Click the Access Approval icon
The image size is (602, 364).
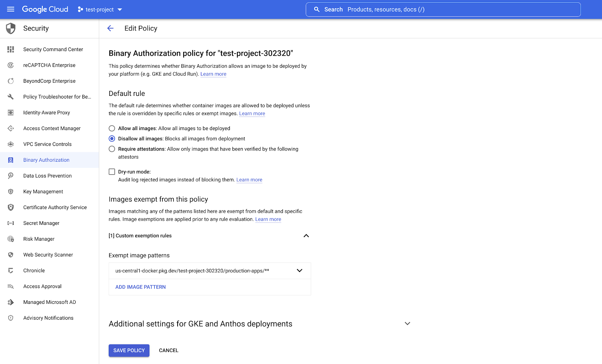pos(11,286)
